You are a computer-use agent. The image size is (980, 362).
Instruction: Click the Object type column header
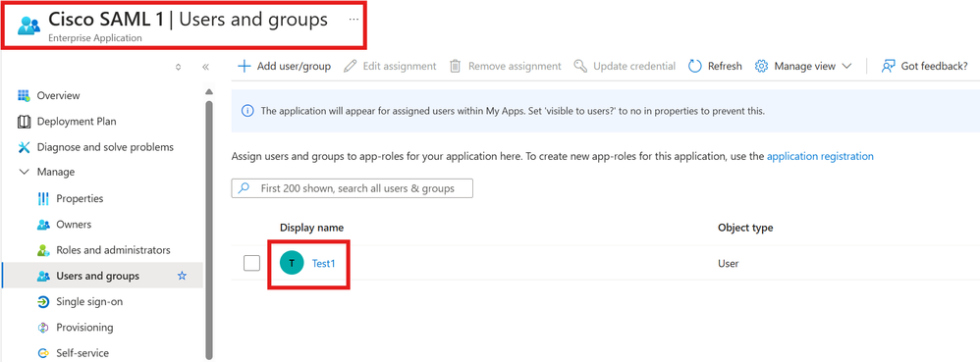[745, 228]
